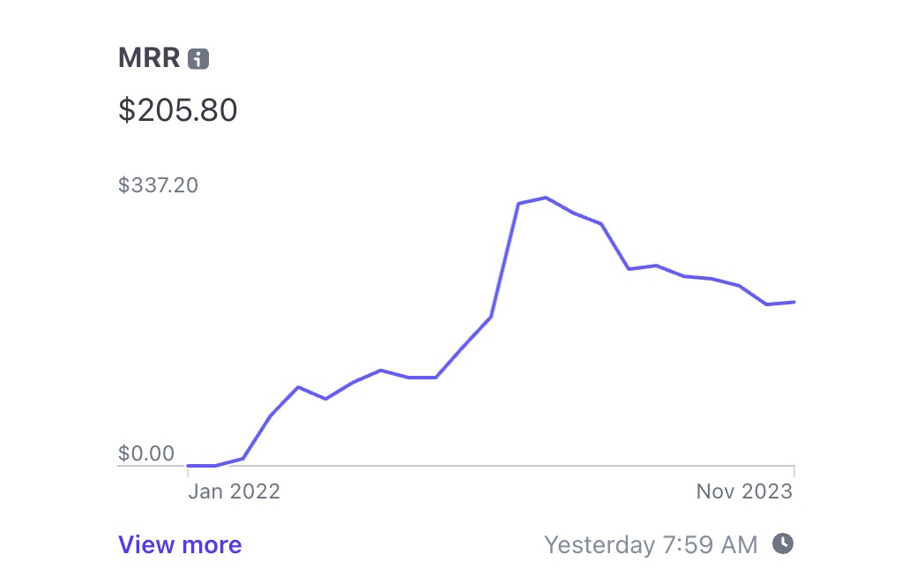Click the $0.00 y-axis minimum label
Image resolution: width=924 pixels, height=577 pixels.
click(146, 454)
